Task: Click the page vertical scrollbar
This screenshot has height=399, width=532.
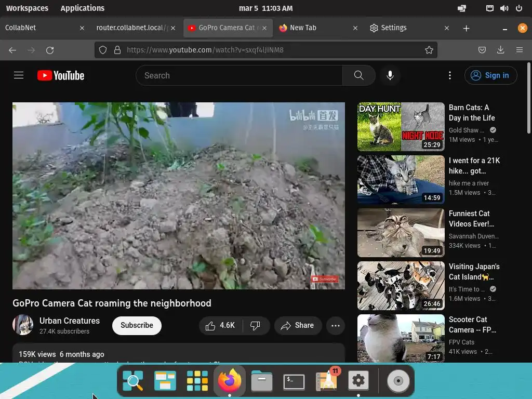Action: point(529,98)
